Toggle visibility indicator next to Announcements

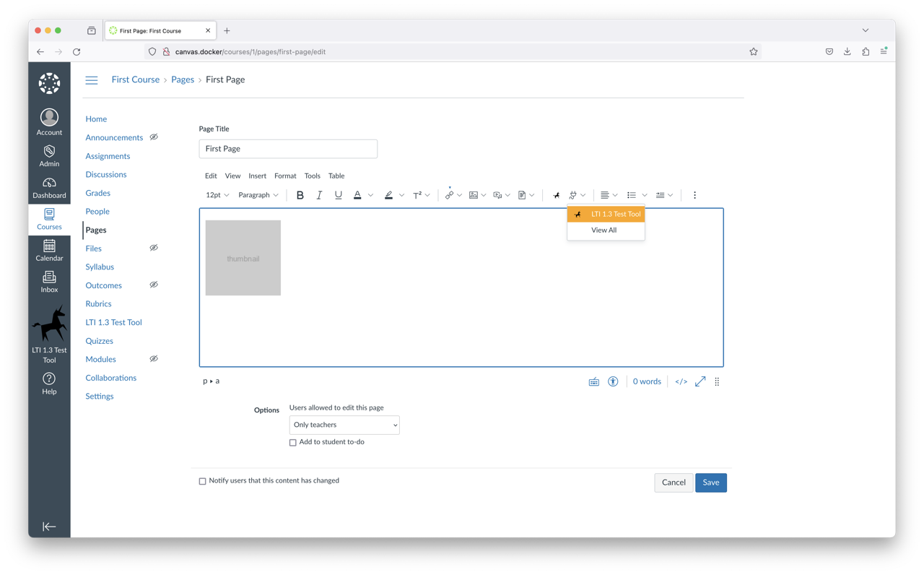click(153, 137)
